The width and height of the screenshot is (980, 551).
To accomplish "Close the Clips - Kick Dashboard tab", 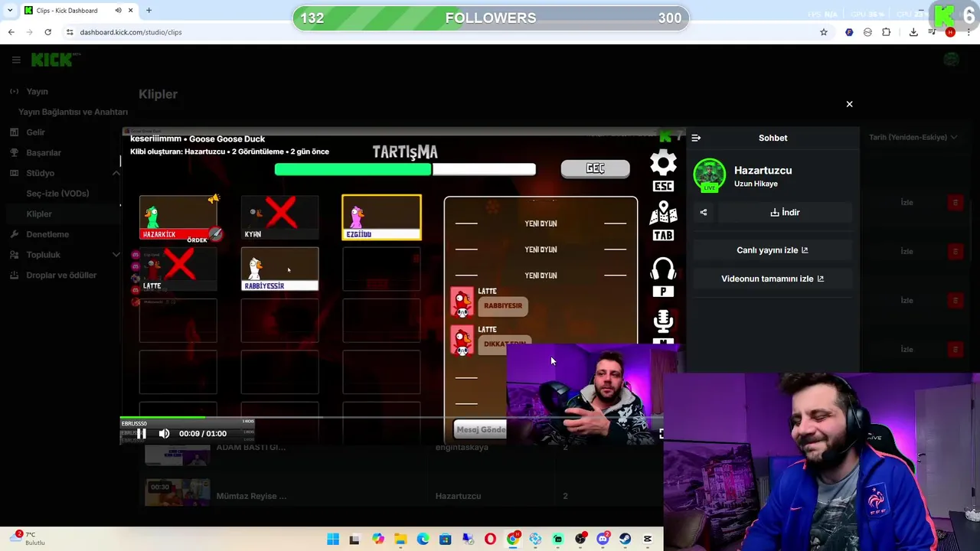I will (131, 11).
